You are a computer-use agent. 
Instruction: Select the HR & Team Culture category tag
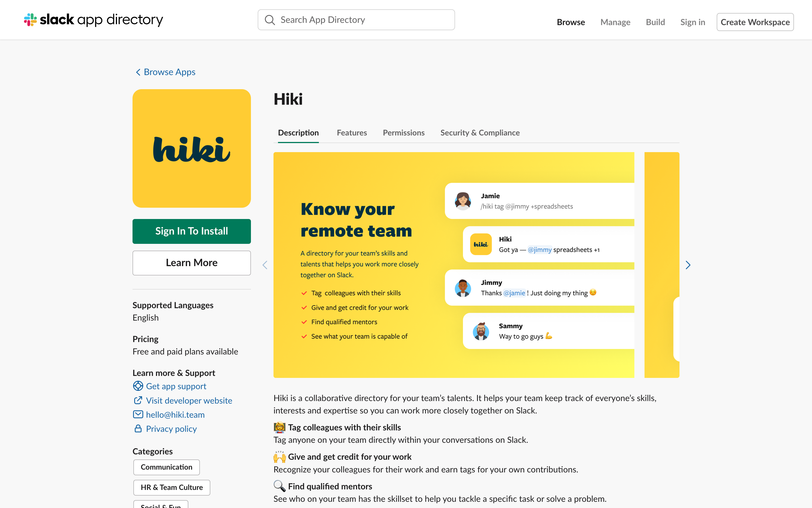[171, 487]
